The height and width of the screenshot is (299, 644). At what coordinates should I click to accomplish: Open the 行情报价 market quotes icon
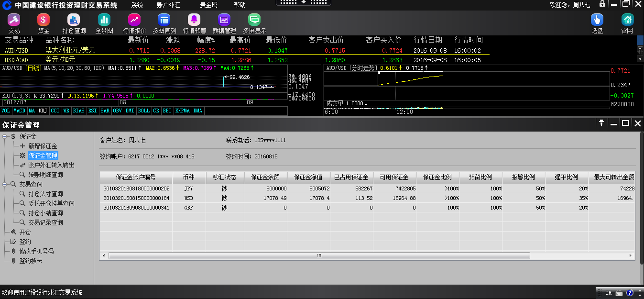134,20
